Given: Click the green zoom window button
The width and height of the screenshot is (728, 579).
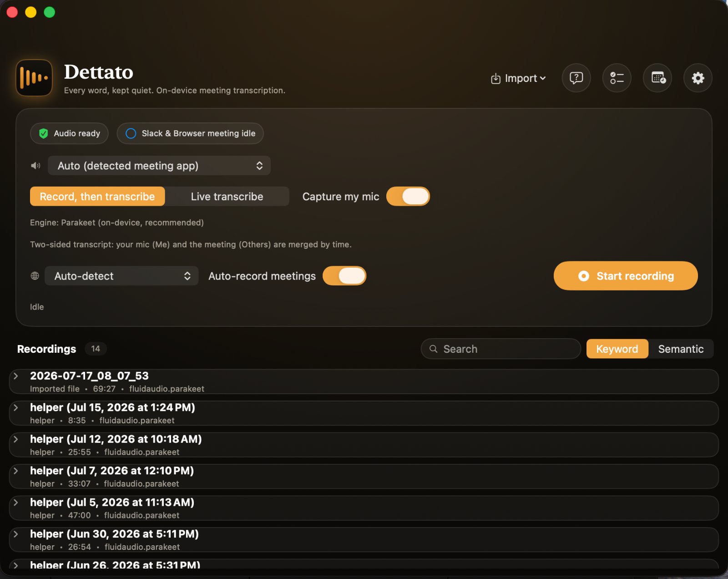Looking at the screenshot, I should 49,12.
